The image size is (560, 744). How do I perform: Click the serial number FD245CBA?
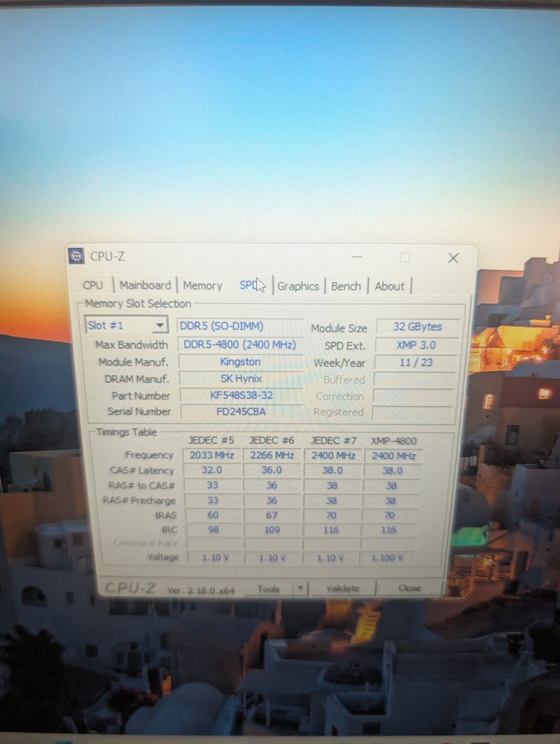242,411
